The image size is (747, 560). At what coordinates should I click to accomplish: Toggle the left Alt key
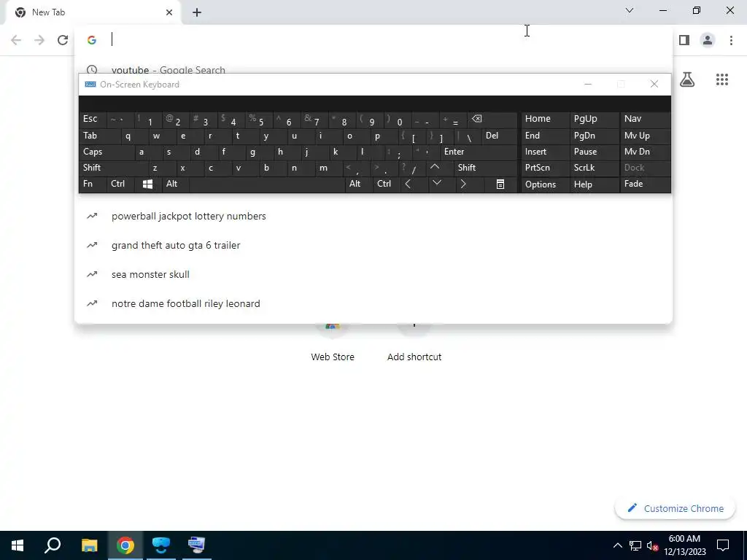click(x=175, y=184)
